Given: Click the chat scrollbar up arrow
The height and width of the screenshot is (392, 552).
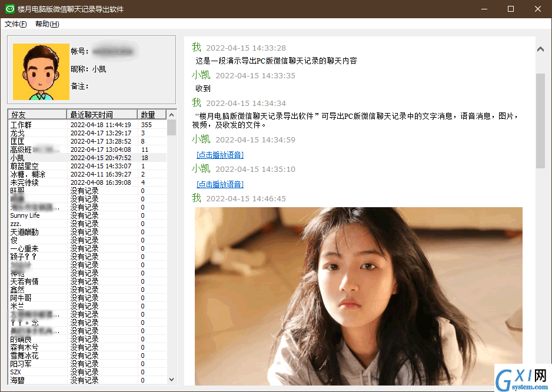Looking at the screenshot, I should coord(540,49).
